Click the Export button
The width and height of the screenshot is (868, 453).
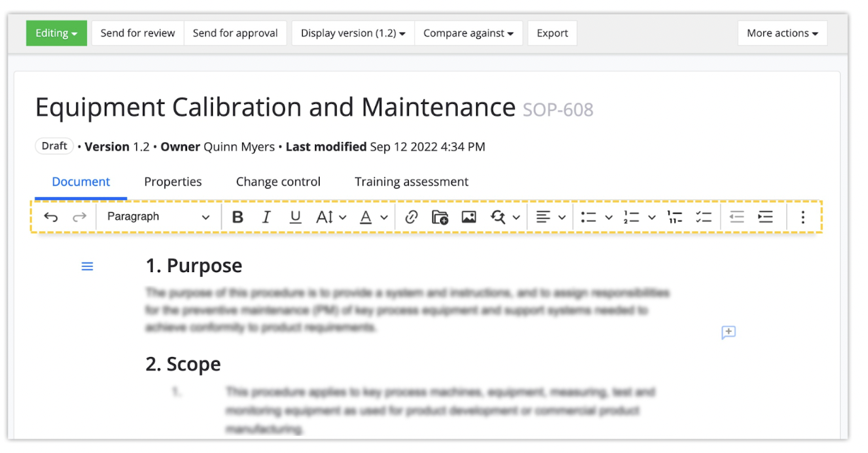pyautogui.click(x=552, y=33)
